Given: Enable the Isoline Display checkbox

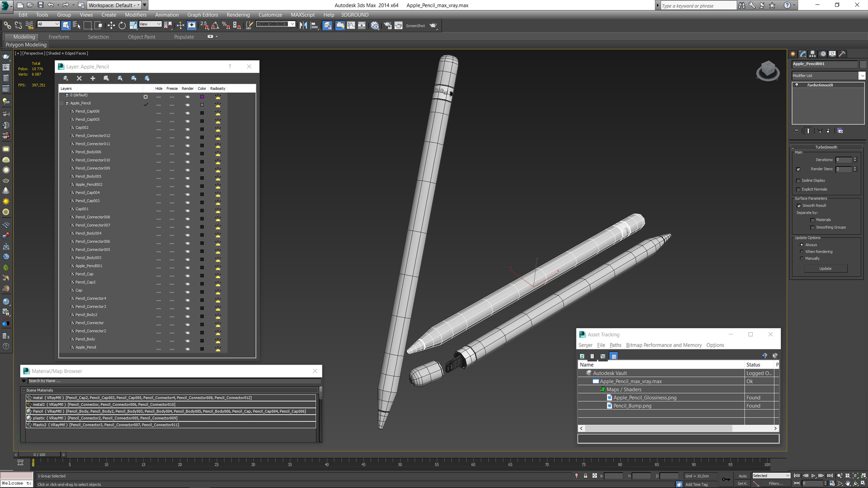Looking at the screenshot, I should click(x=798, y=181).
